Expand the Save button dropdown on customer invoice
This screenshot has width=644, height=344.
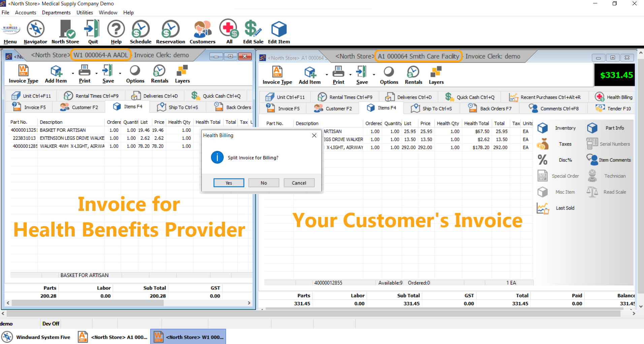point(374,74)
